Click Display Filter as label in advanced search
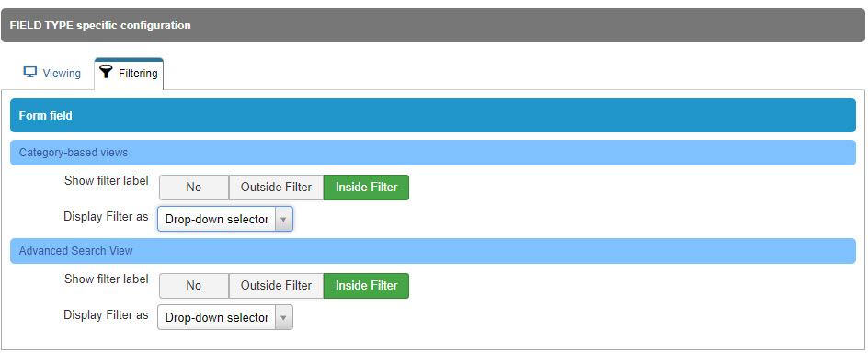This screenshot has height=353, width=868. [106, 314]
